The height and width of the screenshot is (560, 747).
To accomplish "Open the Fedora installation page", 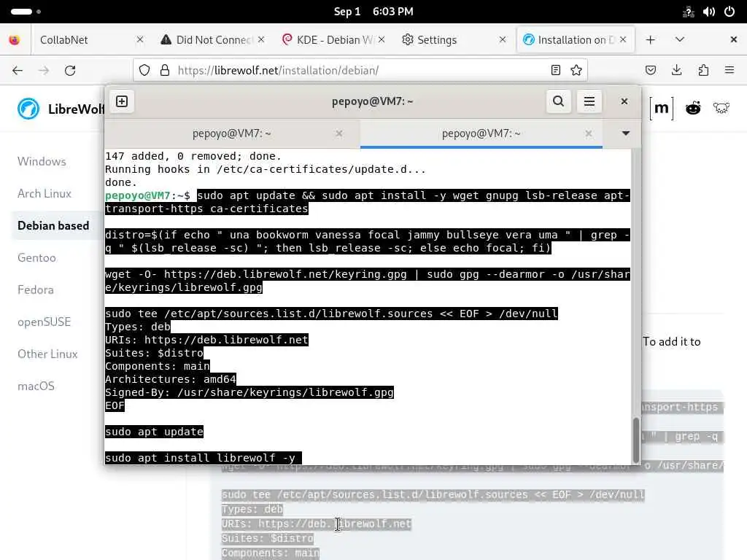I will pos(36,289).
